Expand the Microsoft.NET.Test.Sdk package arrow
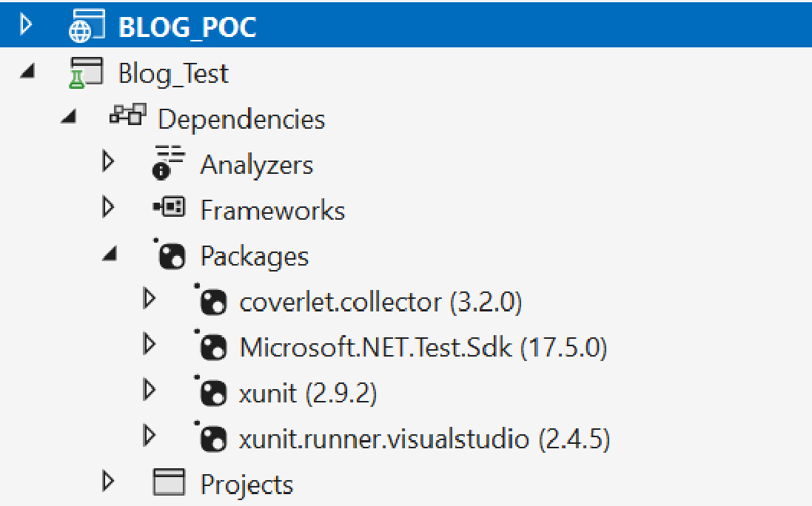This screenshot has width=812, height=506. (x=150, y=344)
